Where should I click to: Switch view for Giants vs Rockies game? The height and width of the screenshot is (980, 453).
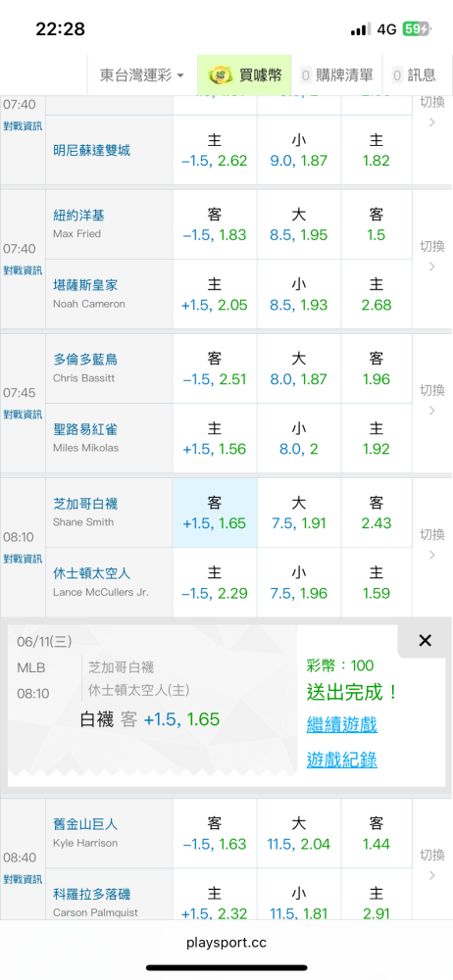coord(431,864)
